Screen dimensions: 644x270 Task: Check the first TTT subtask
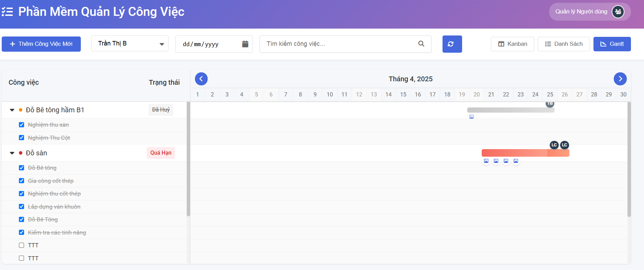click(x=21, y=245)
